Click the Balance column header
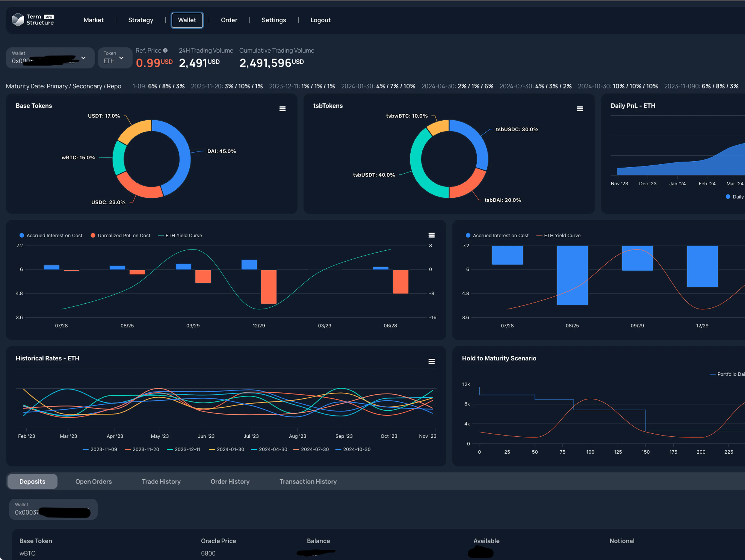The width and height of the screenshot is (745, 560). pos(318,541)
